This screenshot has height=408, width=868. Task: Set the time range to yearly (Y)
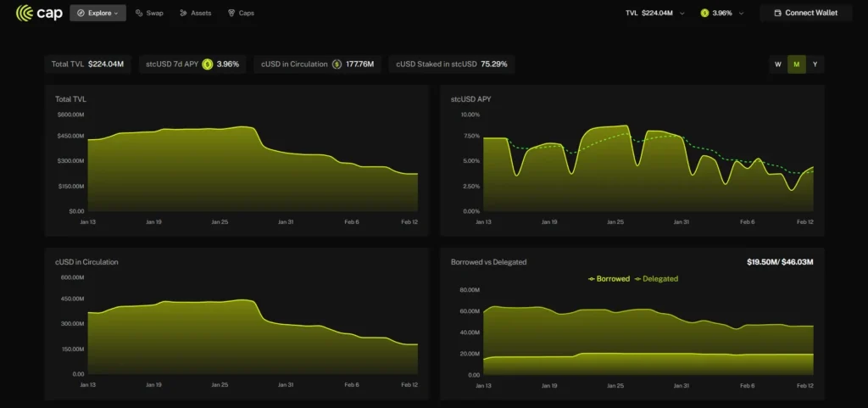(x=815, y=64)
